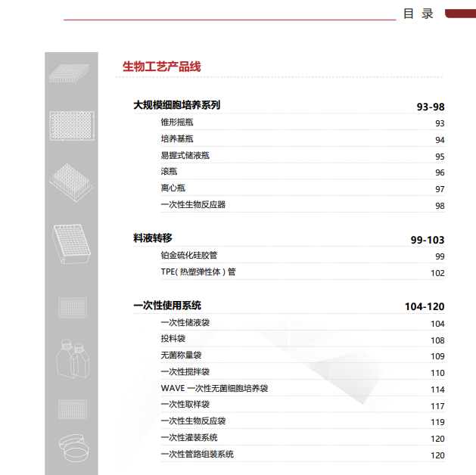This screenshot has width=476, height=475.
Task: Click the dark red block beside 目录
Action: [x=459, y=13]
